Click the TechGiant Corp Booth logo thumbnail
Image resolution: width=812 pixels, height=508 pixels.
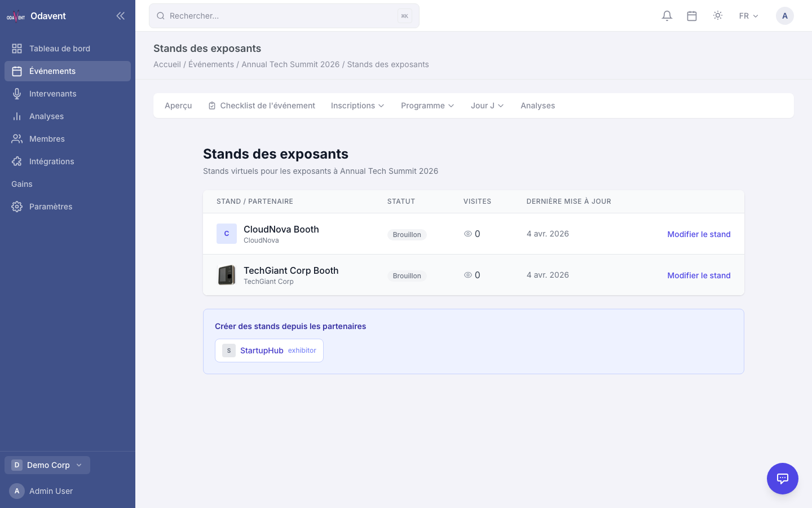(227, 275)
